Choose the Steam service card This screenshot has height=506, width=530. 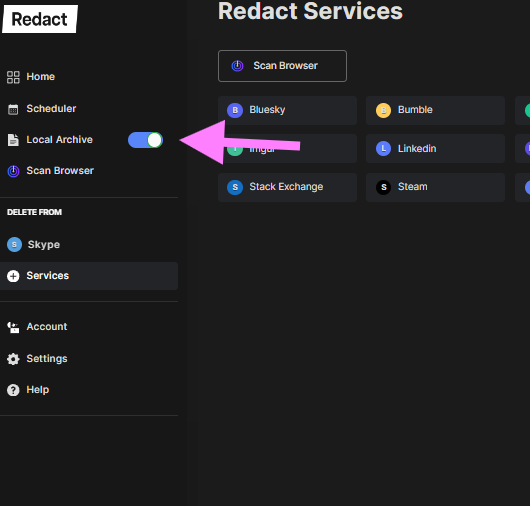pyautogui.click(x=435, y=187)
